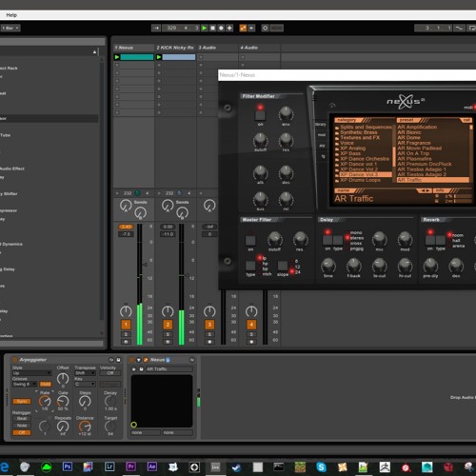Toggle track 1 activator button

[126, 325]
